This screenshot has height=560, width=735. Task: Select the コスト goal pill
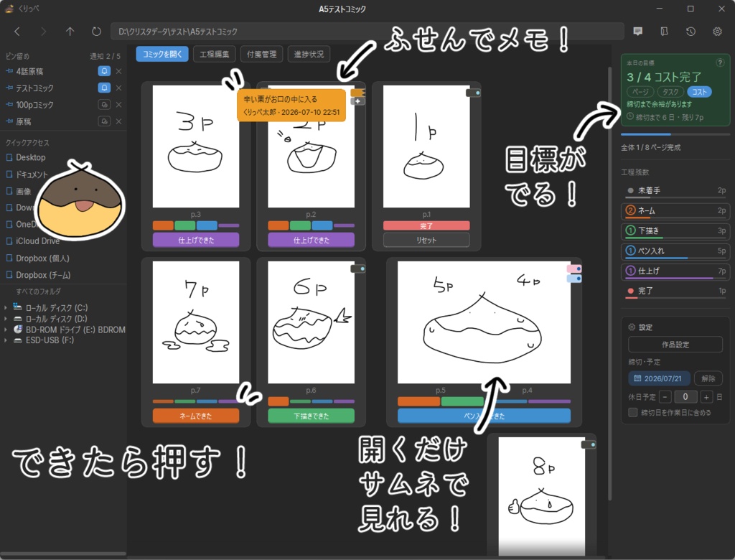(x=699, y=92)
